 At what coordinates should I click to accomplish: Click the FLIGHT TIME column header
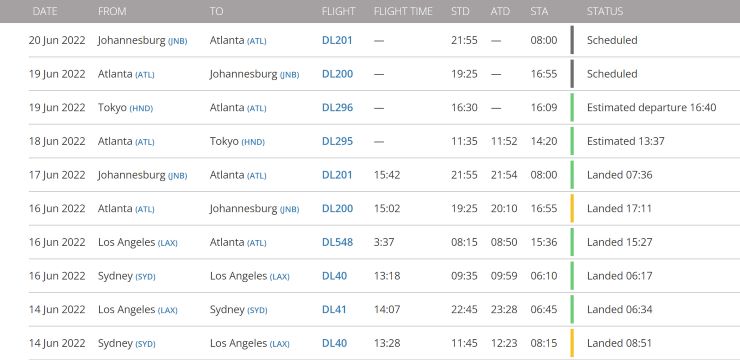click(x=403, y=11)
